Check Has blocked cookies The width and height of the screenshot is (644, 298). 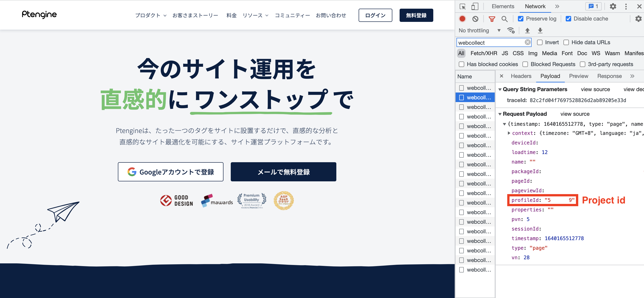click(461, 64)
